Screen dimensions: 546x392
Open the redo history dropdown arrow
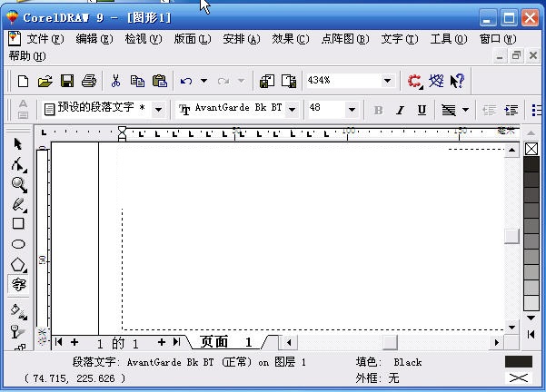click(x=241, y=81)
